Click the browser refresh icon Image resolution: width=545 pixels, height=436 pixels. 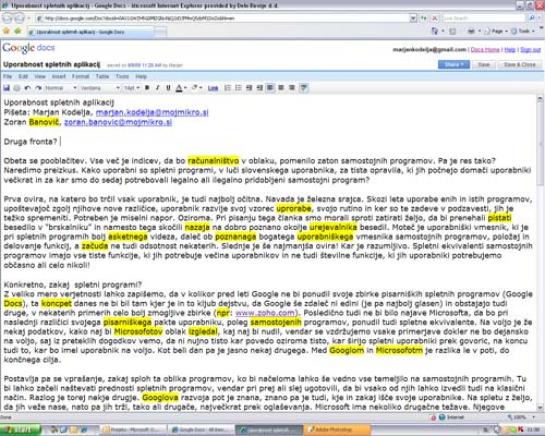424,18
